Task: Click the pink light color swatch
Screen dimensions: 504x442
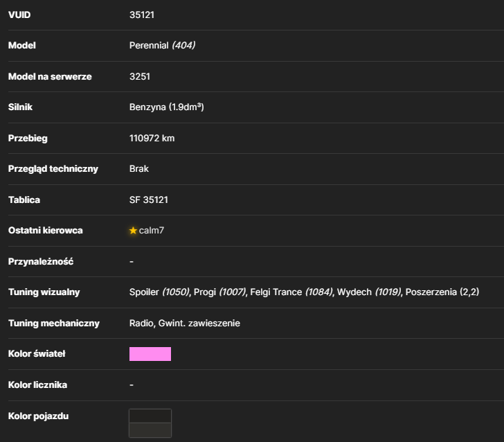Action: [x=150, y=354]
